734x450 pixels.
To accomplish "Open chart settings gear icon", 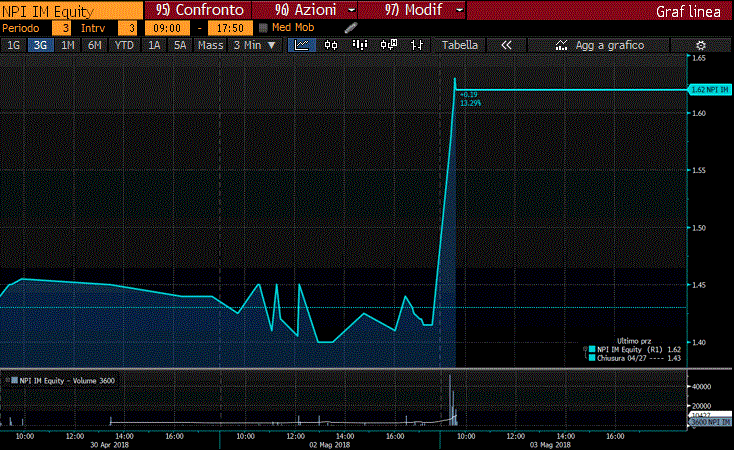I will tap(701, 45).
